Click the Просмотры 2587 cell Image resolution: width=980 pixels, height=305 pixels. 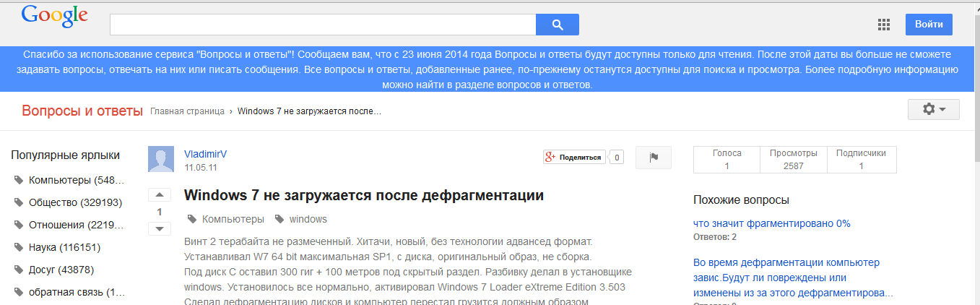point(794,160)
